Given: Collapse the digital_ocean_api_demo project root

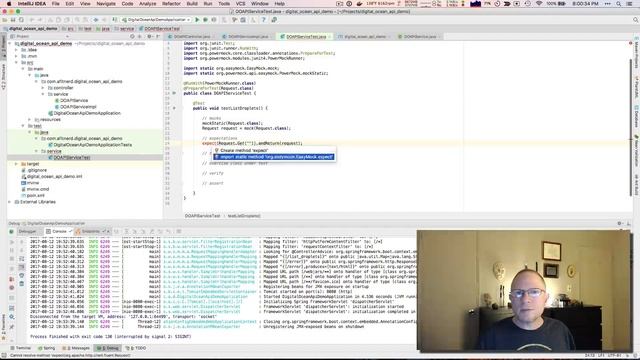Looking at the screenshot, I should [10, 43].
